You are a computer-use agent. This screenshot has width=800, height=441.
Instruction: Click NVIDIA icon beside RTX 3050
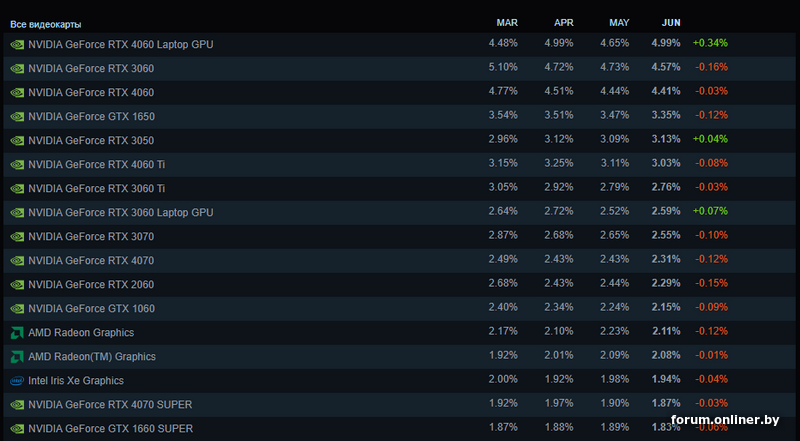tap(17, 141)
